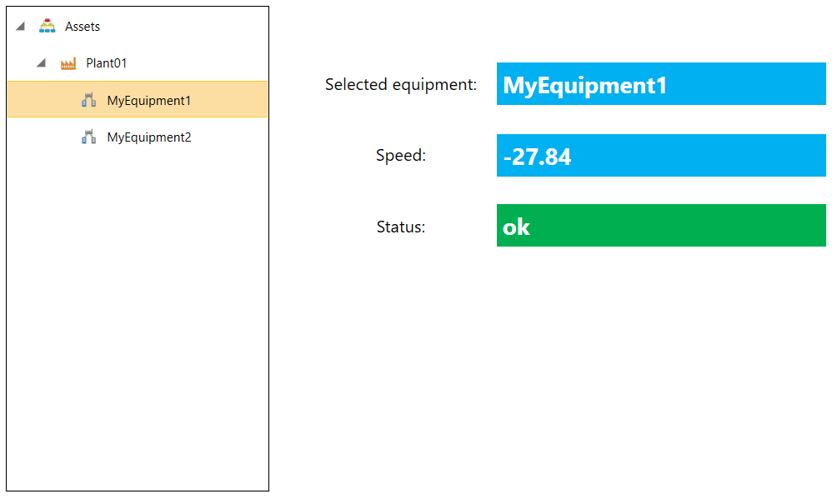Click the 'Selected equipment:' label
The image size is (832, 504).
pyautogui.click(x=401, y=84)
